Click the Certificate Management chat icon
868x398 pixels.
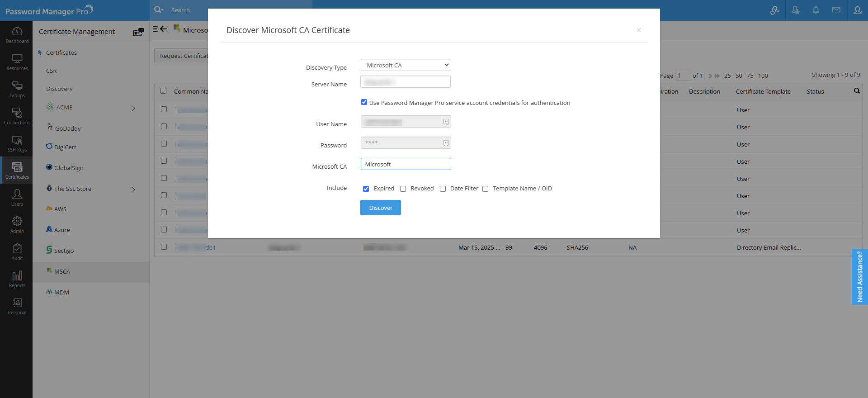pos(138,32)
